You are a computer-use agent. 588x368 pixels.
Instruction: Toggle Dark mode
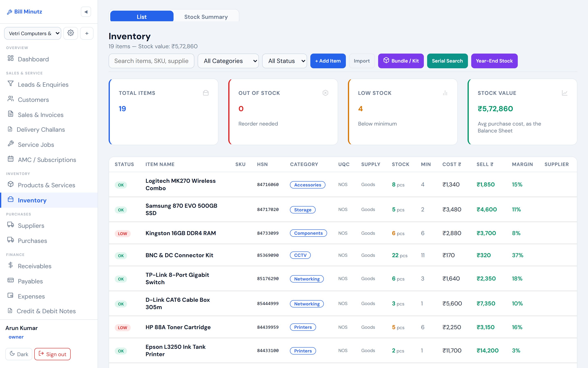19,354
